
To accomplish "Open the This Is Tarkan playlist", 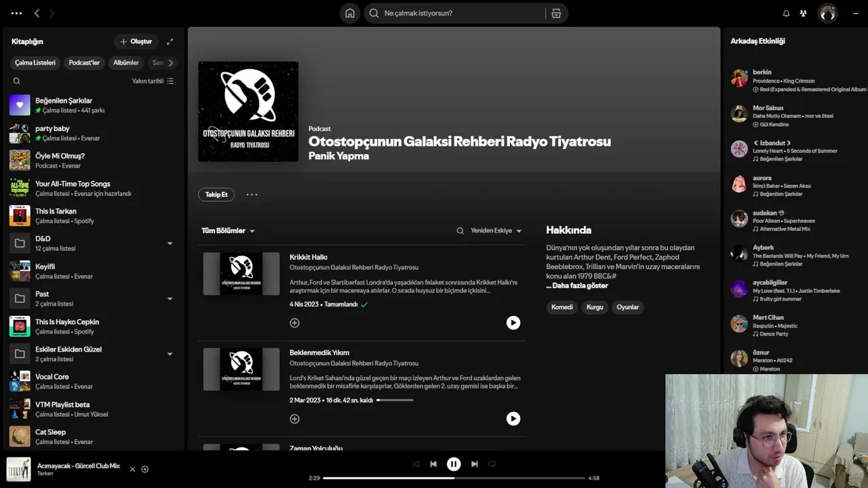I will pyautogui.click(x=93, y=216).
